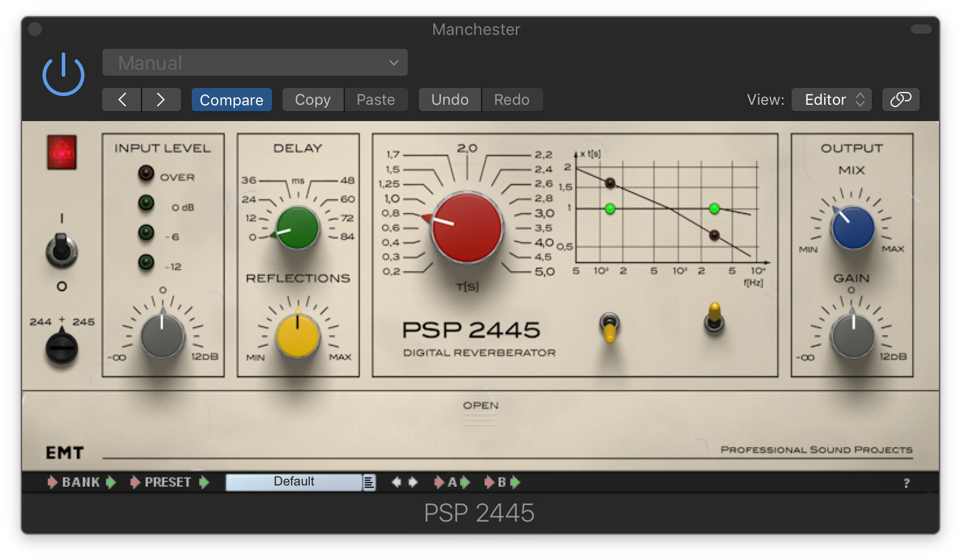Flip the I/O power toggle switch

61,250
